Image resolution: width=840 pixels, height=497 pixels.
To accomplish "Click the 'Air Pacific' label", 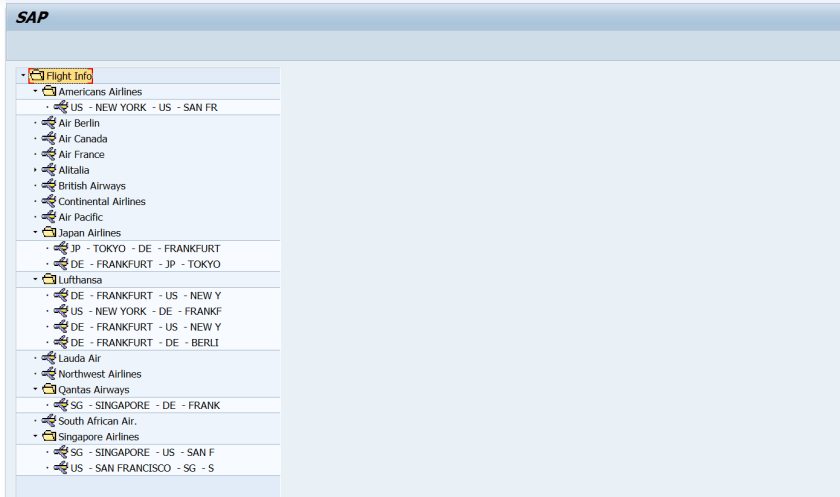I will click(x=81, y=217).
